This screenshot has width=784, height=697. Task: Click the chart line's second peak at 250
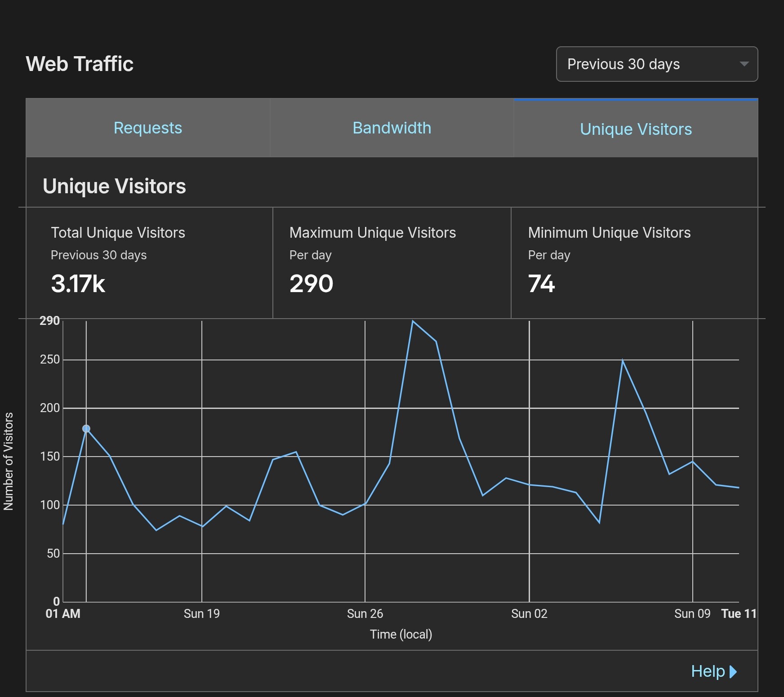tap(623, 360)
